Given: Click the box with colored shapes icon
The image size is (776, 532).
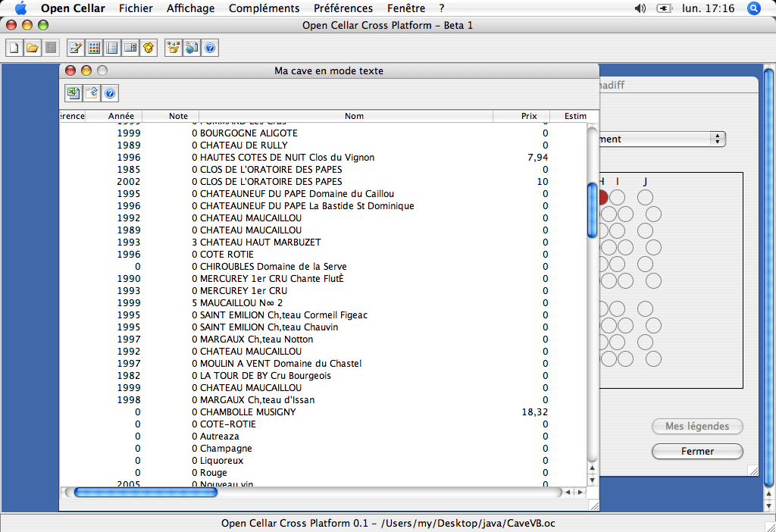Looking at the screenshot, I should [174, 48].
